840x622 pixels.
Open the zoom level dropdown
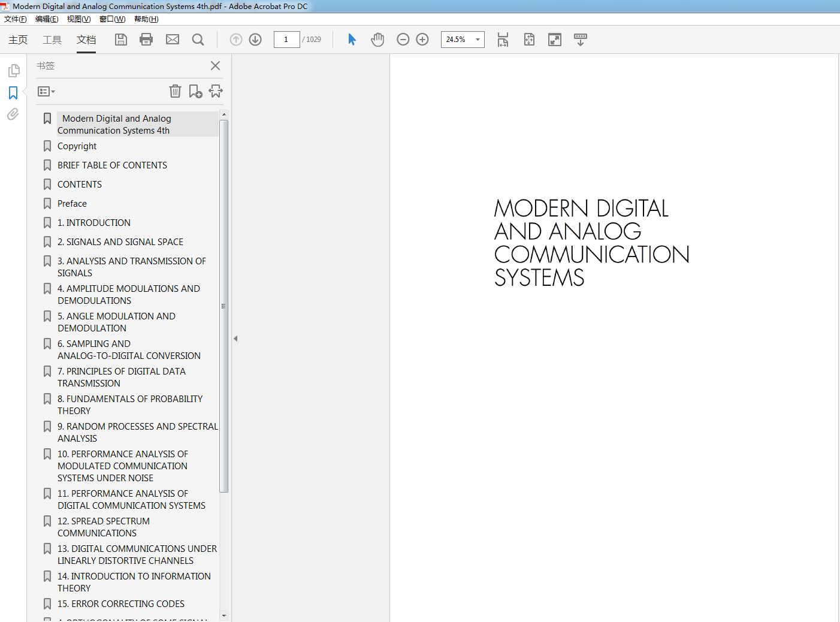pyautogui.click(x=478, y=40)
